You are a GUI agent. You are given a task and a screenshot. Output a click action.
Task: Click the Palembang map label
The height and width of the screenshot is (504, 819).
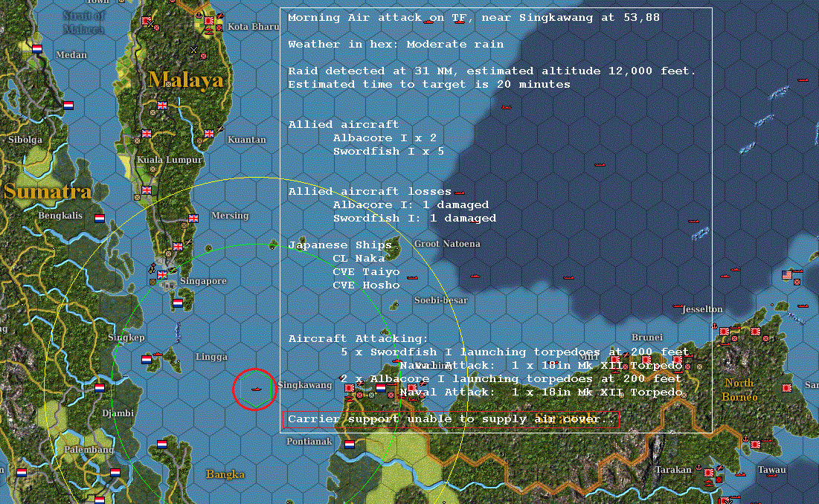click(89, 449)
